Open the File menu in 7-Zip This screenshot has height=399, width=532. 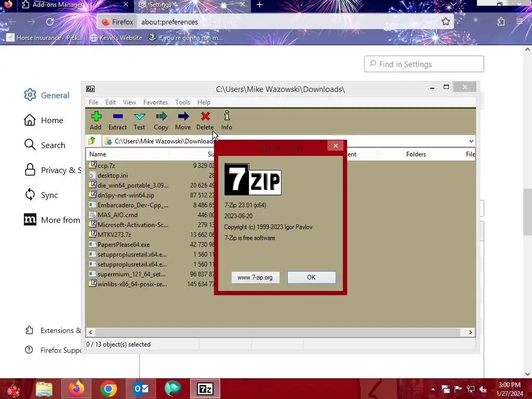click(94, 102)
